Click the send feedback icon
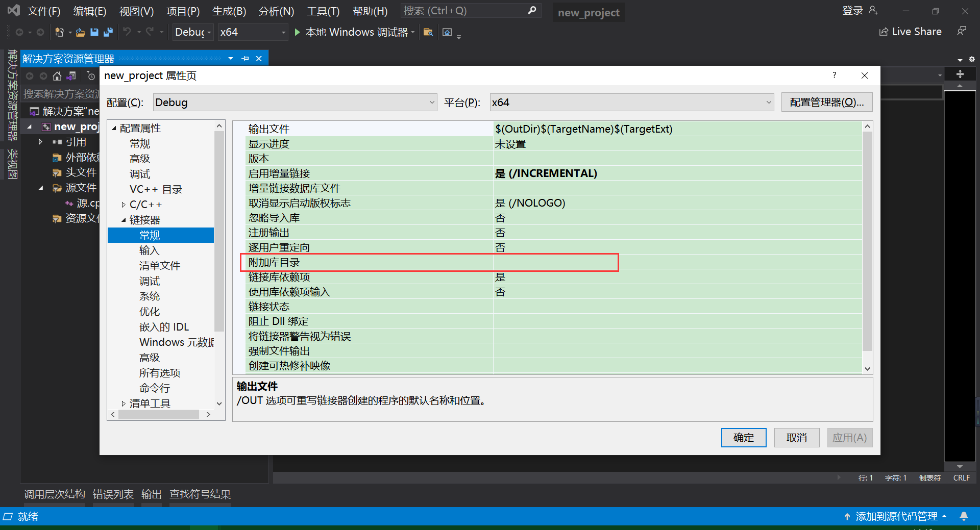This screenshot has width=980, height=530. click(x=962, y=31)
